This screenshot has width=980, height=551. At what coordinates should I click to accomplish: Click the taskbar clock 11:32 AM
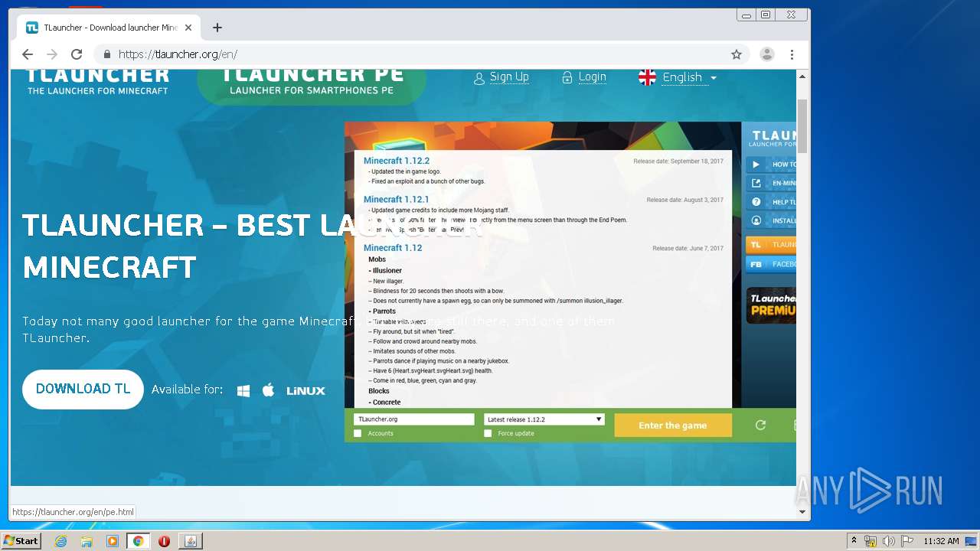point(941,541)
